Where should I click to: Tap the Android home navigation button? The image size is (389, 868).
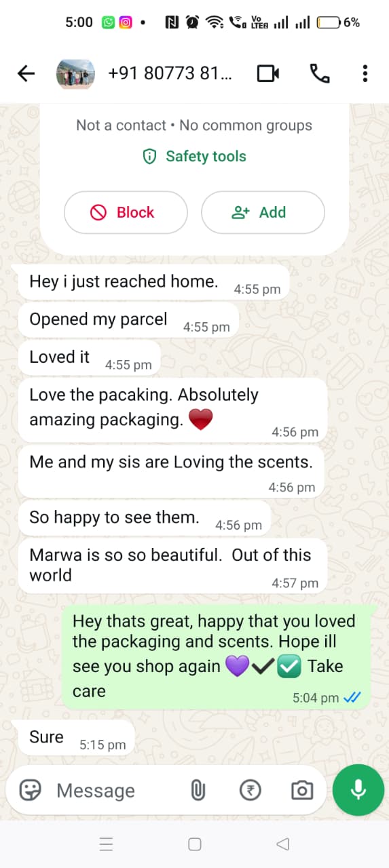pyautogui.click(x=194, y=844)
